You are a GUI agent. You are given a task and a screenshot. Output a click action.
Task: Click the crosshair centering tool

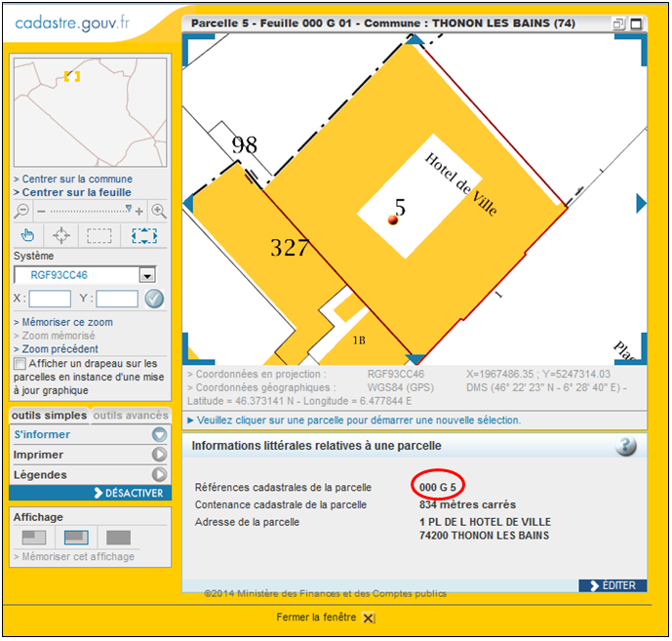click(x=61, y=235)
